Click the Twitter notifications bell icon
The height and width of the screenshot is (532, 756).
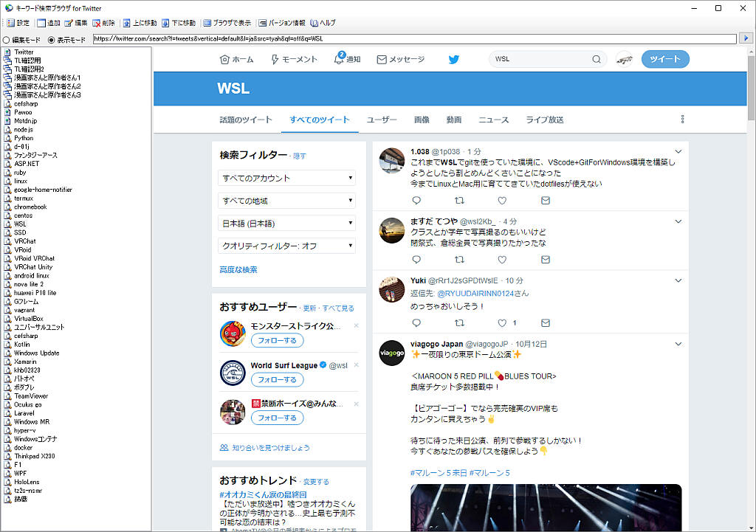point(340,59)
